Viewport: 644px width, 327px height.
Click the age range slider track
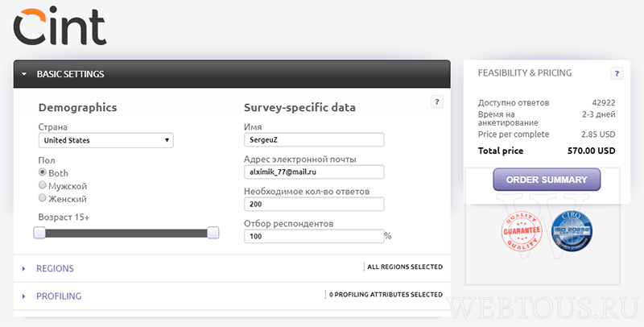pyautogui.click(x=126, y=234)
